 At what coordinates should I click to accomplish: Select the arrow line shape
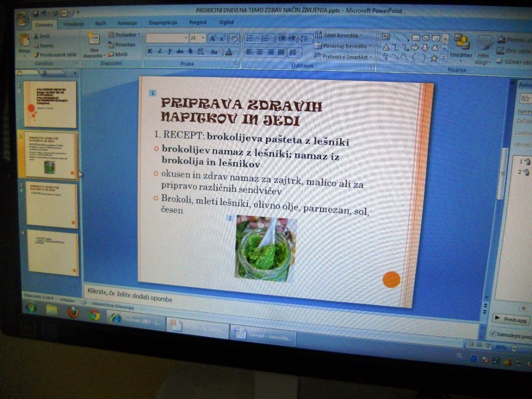(405, 37)
